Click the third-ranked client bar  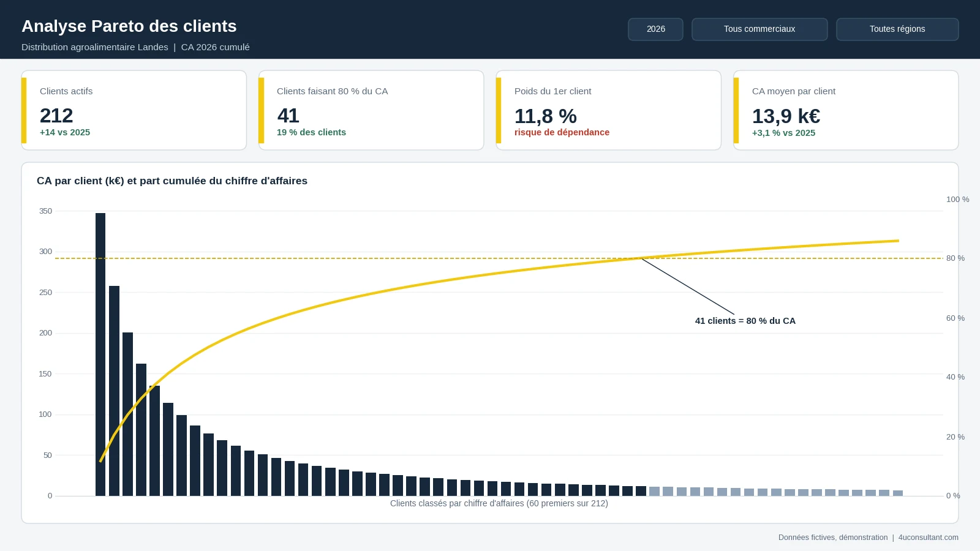127,414
